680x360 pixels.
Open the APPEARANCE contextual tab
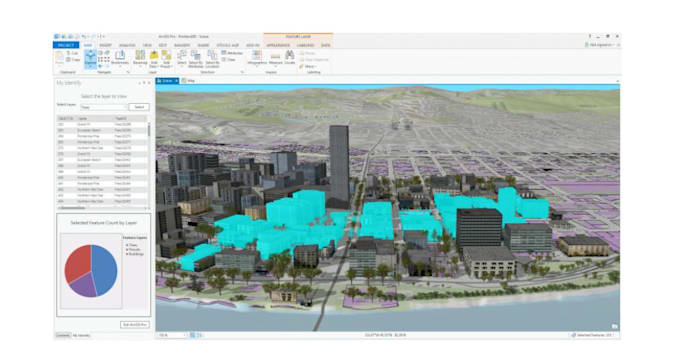click(x=278, y=45)
